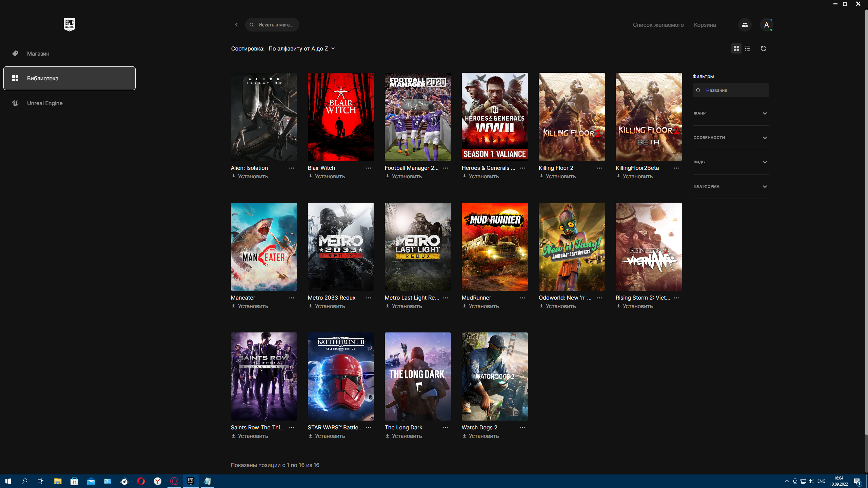Install Alien: Isolation via Установить
Viewport: 868px width, 488px height.
click(x=250, y=176)
